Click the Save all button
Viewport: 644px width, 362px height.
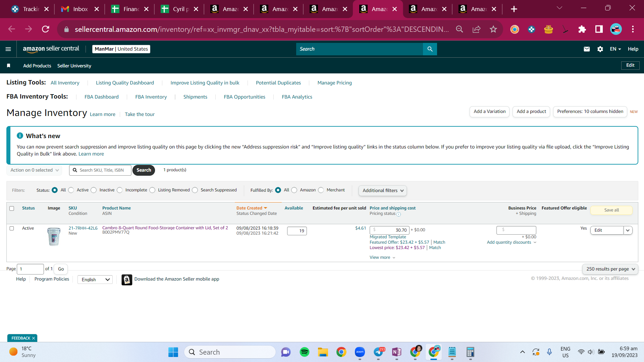click(611, 210)
